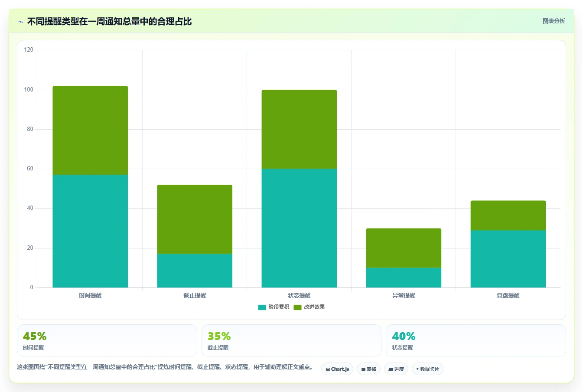The height and width of the screenshot is (392, 583).
Task: Click the 状态提醒 x-axis label
Action: (x=299, y=295)
